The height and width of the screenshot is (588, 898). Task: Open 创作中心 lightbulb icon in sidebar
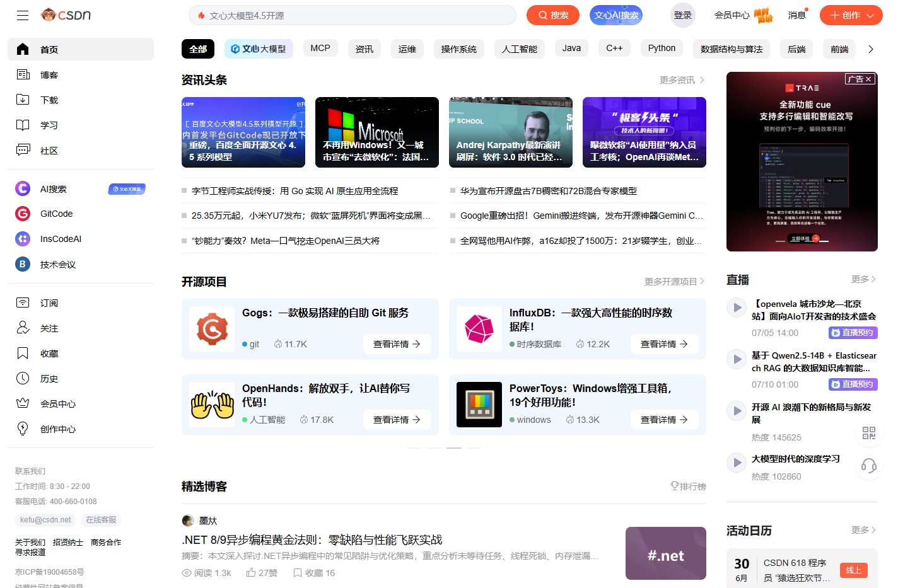click(x=23, y=429)
